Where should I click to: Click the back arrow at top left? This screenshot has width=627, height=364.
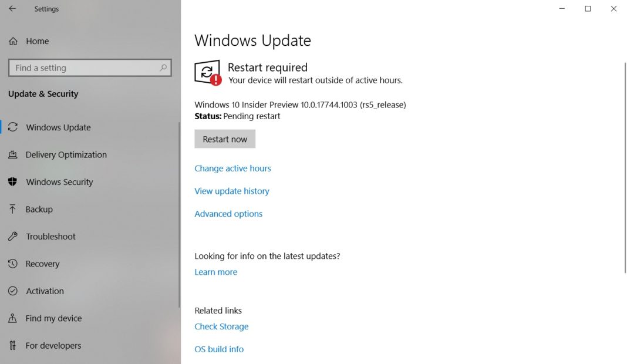12,9
